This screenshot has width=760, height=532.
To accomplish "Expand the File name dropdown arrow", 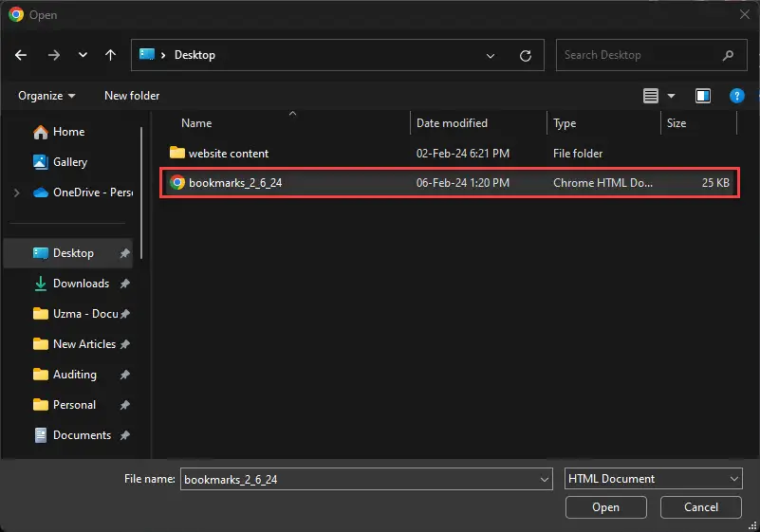I will click(545, 479).
